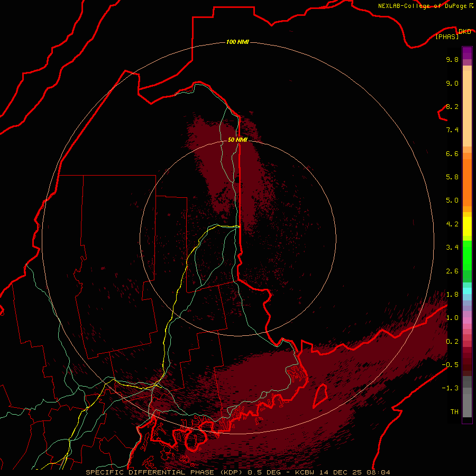Click the DKD legend heading
The height and width of the screenshot is (476, 476).
[464, 32]
